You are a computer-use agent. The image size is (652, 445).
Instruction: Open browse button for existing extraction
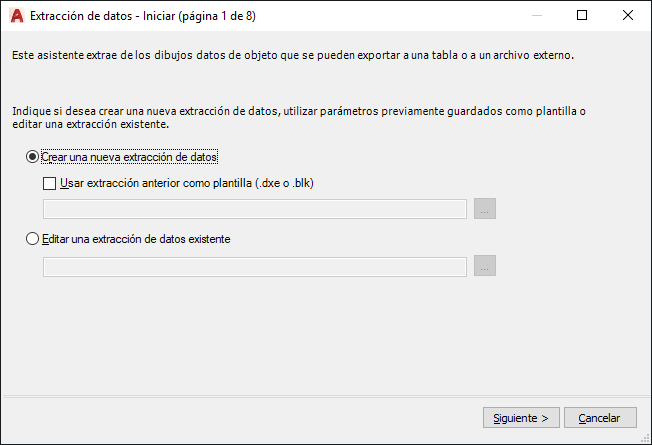(485, 266)
